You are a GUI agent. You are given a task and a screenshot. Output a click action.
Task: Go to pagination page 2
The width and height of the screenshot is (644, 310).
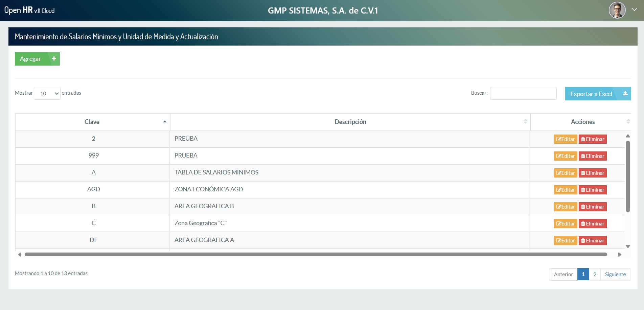pyautogui.click(x=595, y=274)
